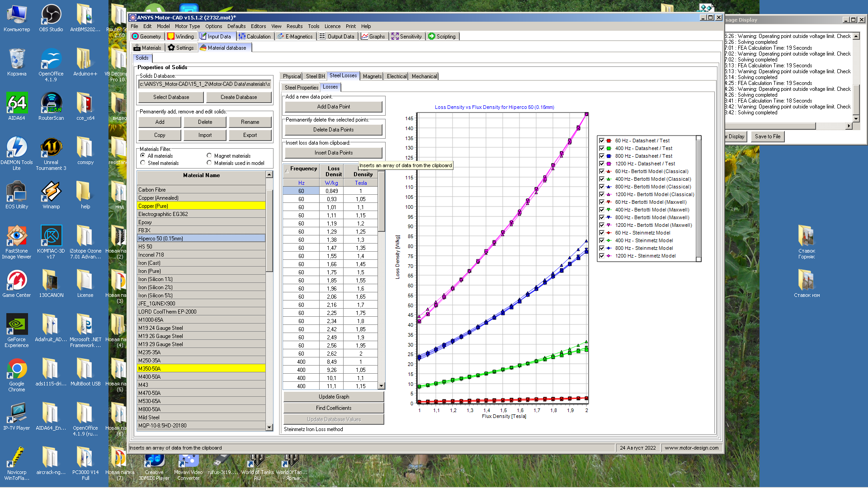Switch to the Materials sub-tab

pyautogui.click(x=147, y=48)
